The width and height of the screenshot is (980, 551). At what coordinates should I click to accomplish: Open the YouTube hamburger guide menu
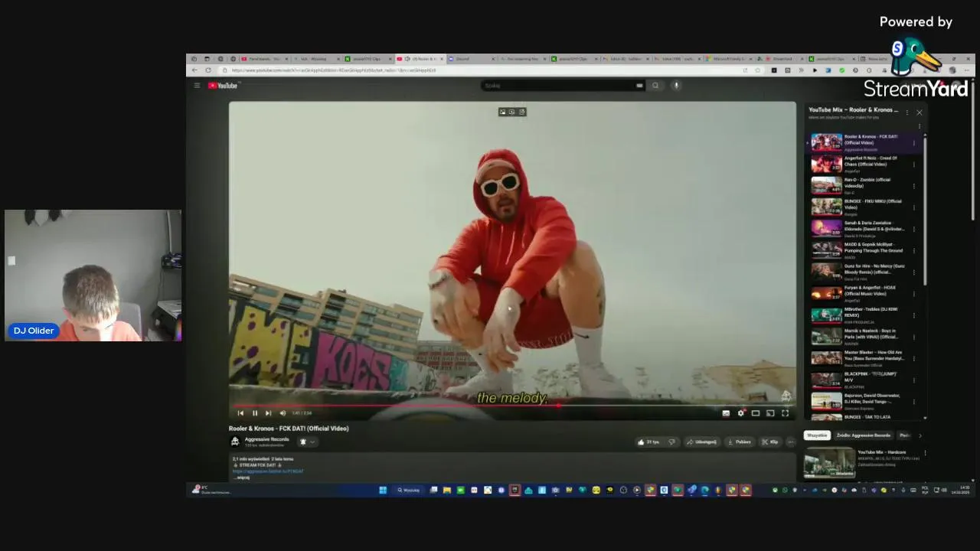(197, 86)
